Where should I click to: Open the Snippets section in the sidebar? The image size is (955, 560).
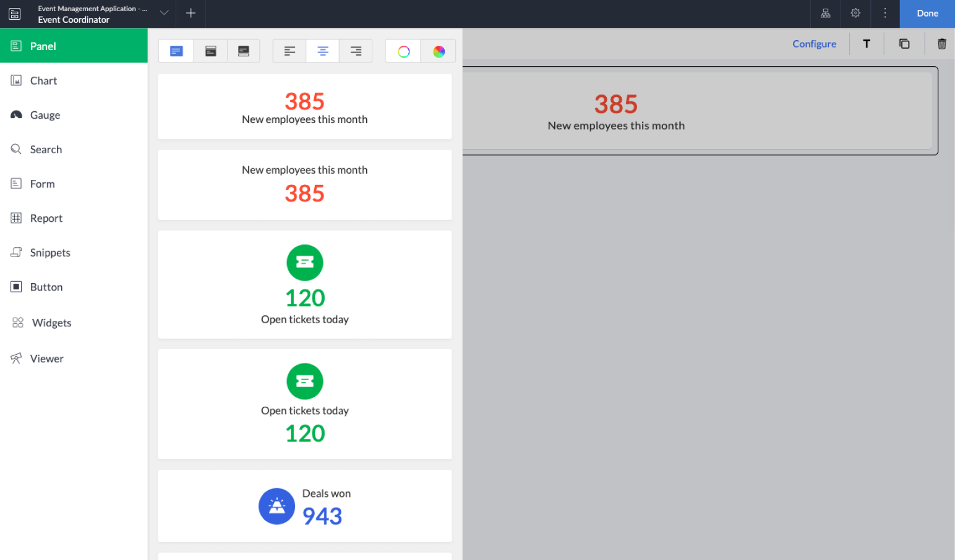pyautogui.click(x=49, y=252)
